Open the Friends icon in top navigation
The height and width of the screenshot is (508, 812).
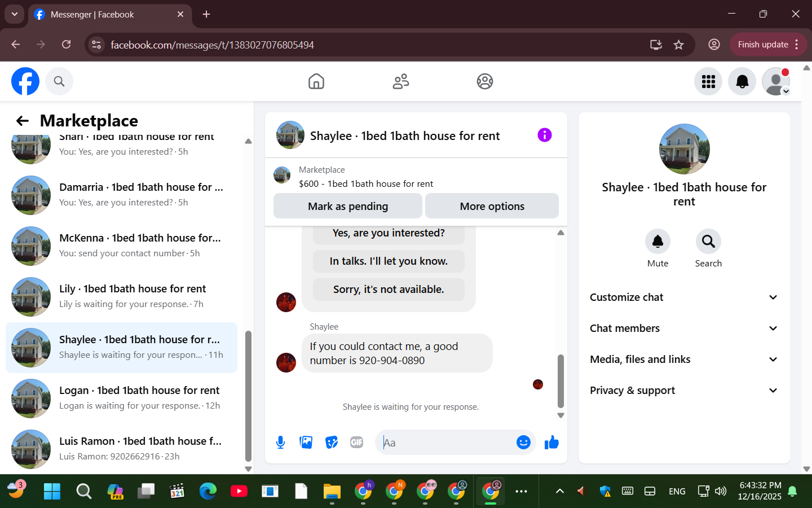tap(401, 81)
